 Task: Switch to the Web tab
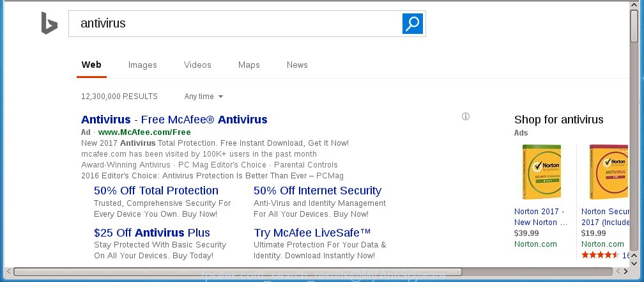click(91, 65)
